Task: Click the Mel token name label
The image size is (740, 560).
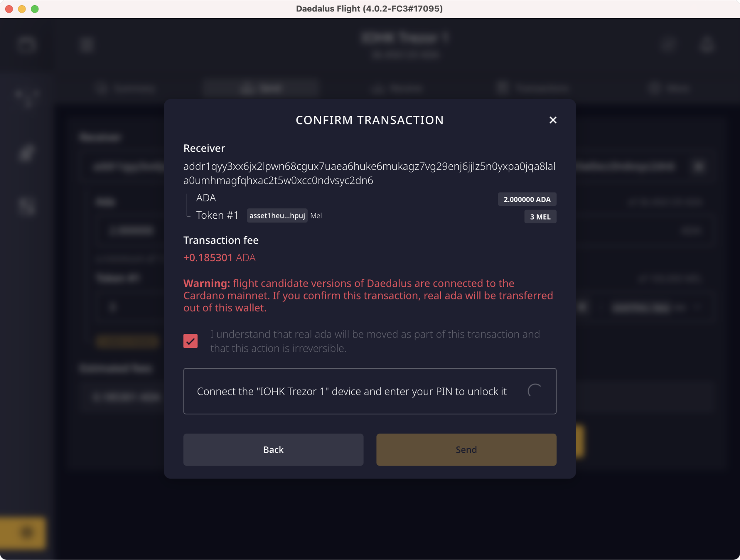Action: pos(316,215)
